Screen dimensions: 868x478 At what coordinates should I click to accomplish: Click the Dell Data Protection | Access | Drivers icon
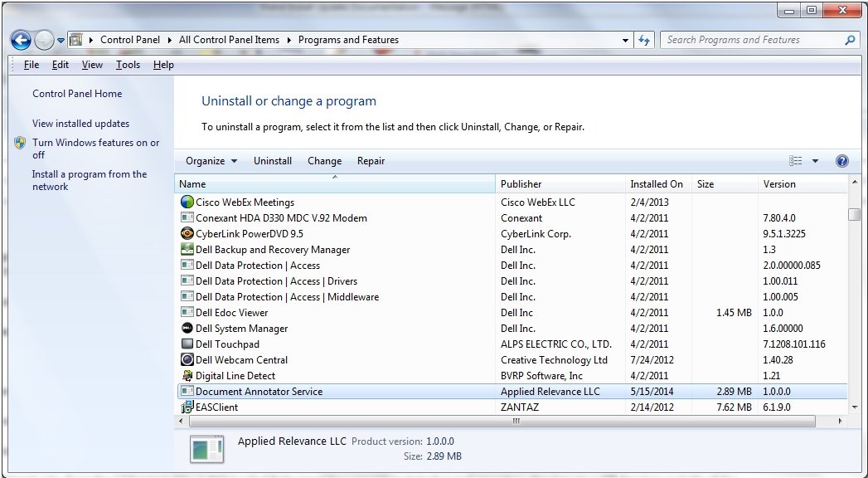[x=187, y=280]
